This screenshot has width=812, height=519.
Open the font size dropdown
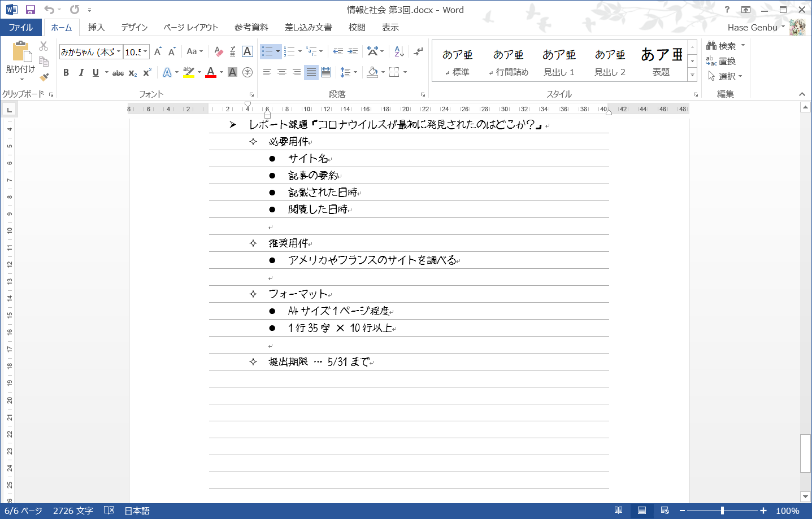(145, 52)
